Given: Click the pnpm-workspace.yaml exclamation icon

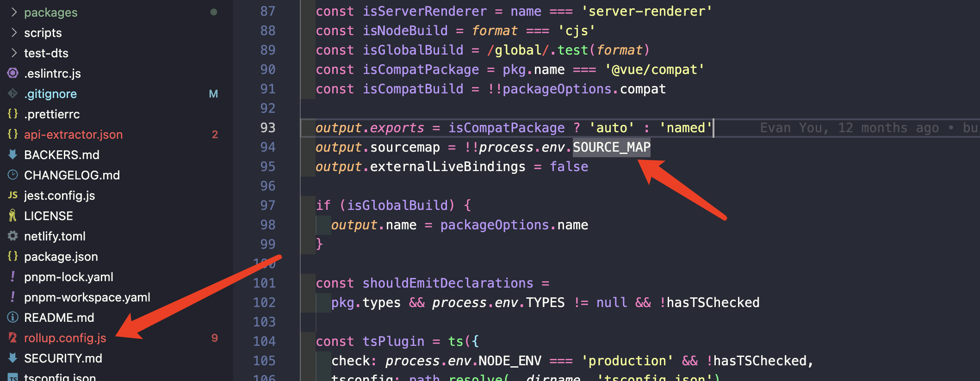Looking at the screenshot, I should click(13, 297).
